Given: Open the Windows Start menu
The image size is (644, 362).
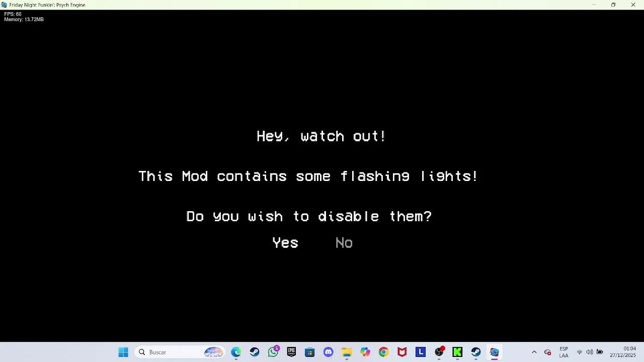Looking at the screenshot, I should (123, 352).
